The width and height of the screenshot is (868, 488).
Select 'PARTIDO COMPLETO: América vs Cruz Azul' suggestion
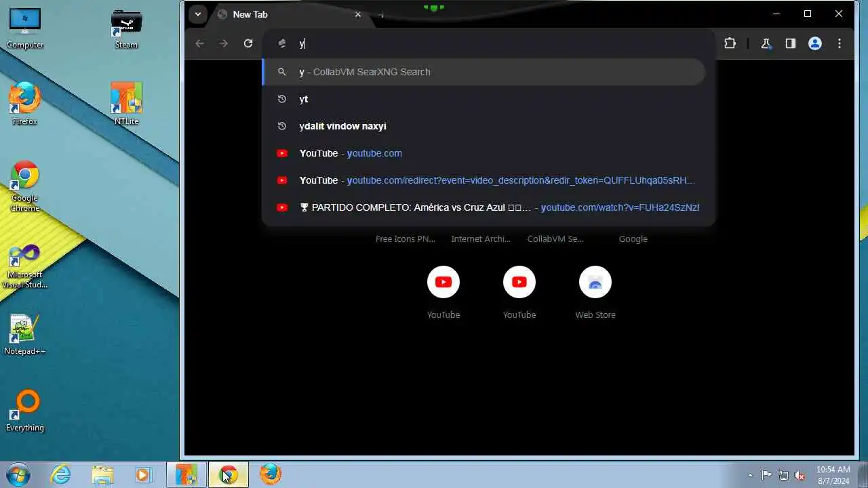(x=484, y=207)
